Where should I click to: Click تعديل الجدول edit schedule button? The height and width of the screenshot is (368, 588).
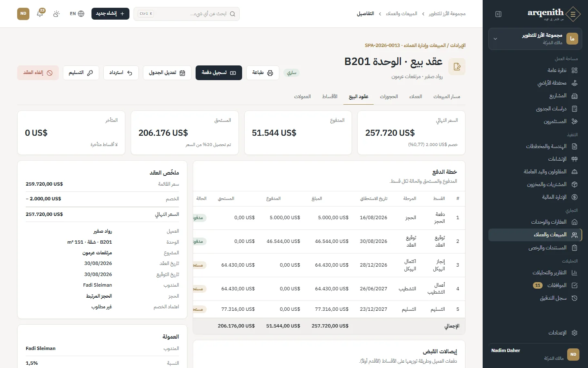(167, 73)
